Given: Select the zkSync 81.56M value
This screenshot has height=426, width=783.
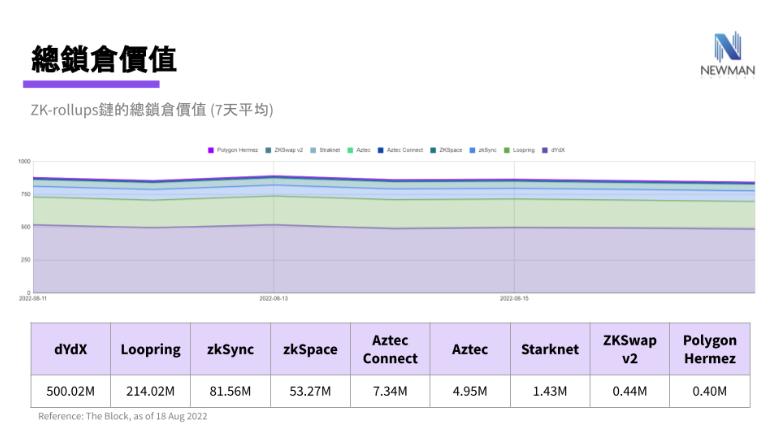Looking at the screenshot, I should [x=230, y=391].
